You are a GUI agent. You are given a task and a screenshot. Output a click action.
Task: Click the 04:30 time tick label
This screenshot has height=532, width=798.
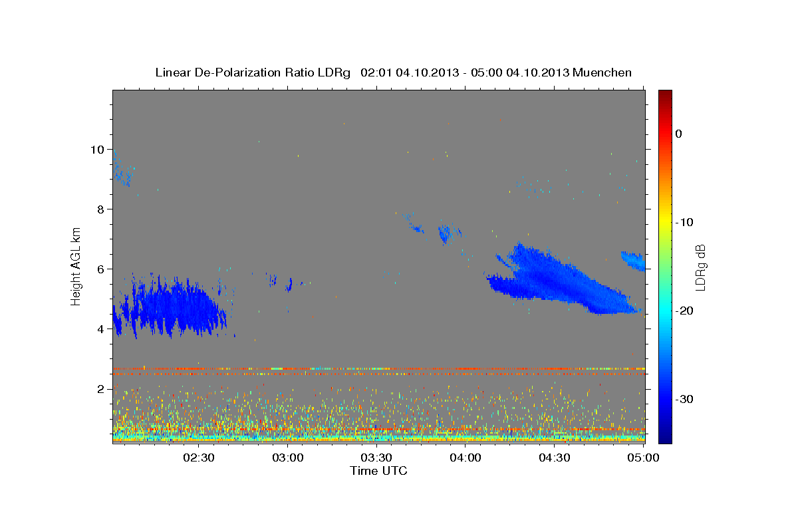click(x=554, y=458)
